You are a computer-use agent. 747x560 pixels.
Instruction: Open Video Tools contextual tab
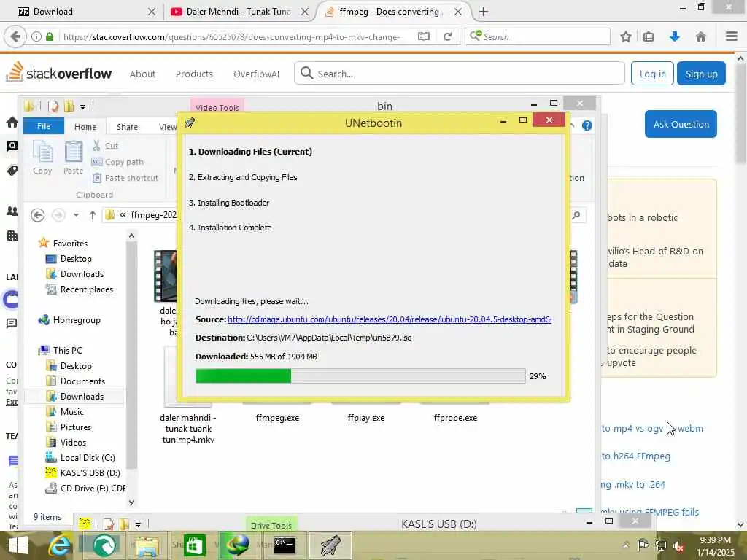(217, 107)
